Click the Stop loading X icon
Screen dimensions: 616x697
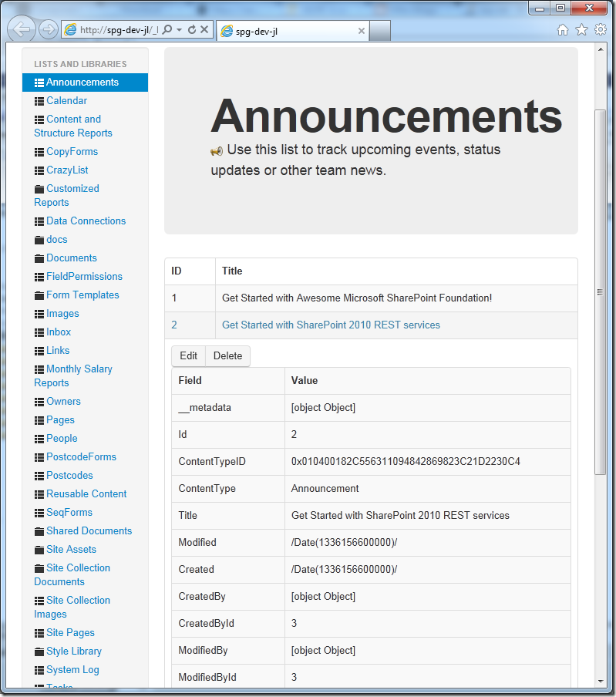tap(204, 30)
